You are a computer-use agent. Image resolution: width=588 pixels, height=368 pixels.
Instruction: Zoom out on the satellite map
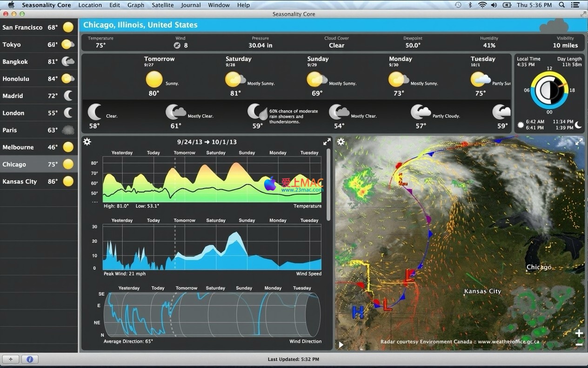579,344
